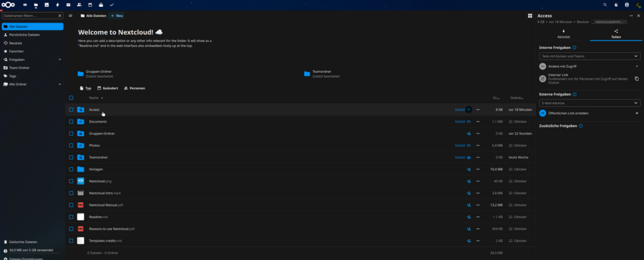The height and width of the screenshot is (260, 644).
Task: Switch to grid view layout
Action: (530, 15)
